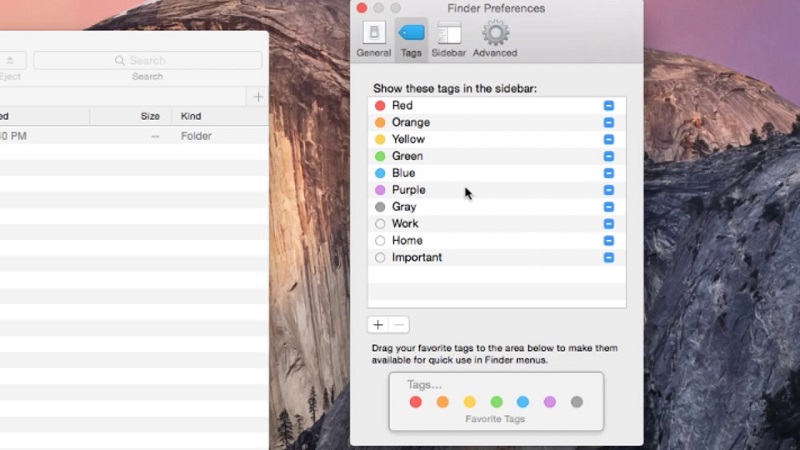Toggle sidebar checkbox for Purple tag

(x=609, y=190)
